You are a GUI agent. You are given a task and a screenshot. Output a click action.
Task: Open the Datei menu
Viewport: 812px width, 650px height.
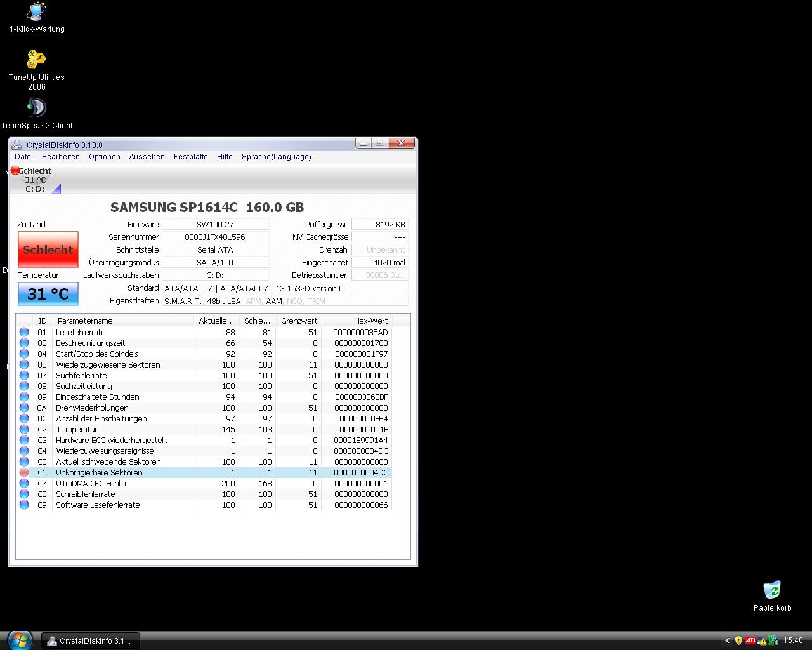23,157
